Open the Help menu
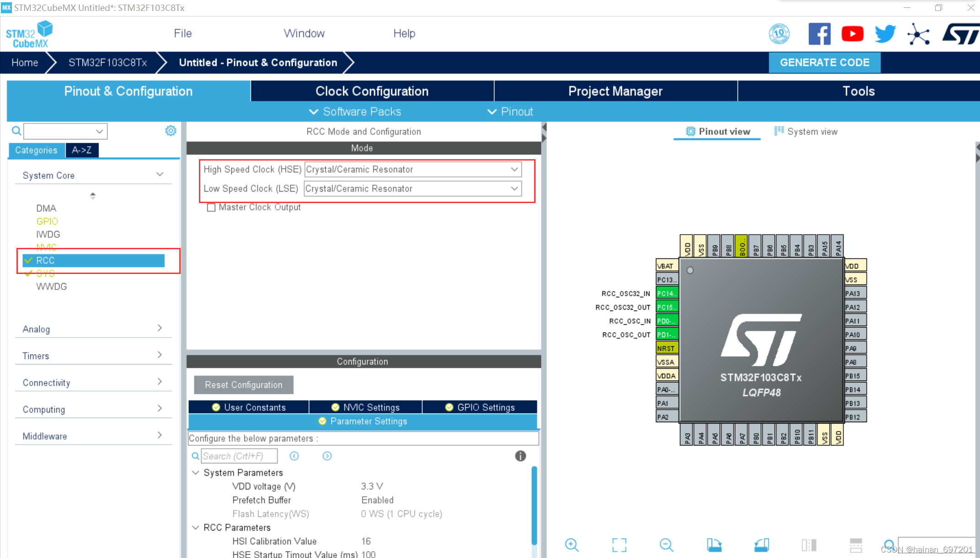Image resolution: width=980 pixels, height=558 pixels. point(404,33)
